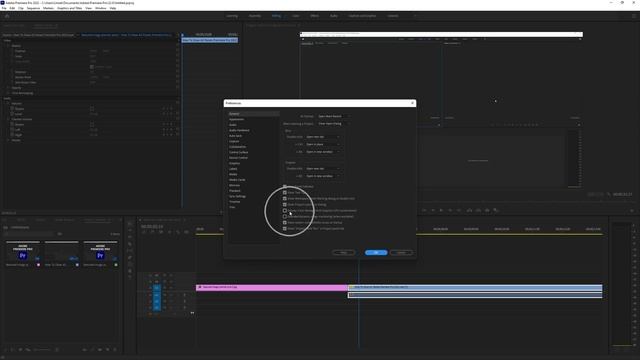This screenshot has width=640, height=360.
Task: Open Bins Double-click dropdown
Action: 322,137
